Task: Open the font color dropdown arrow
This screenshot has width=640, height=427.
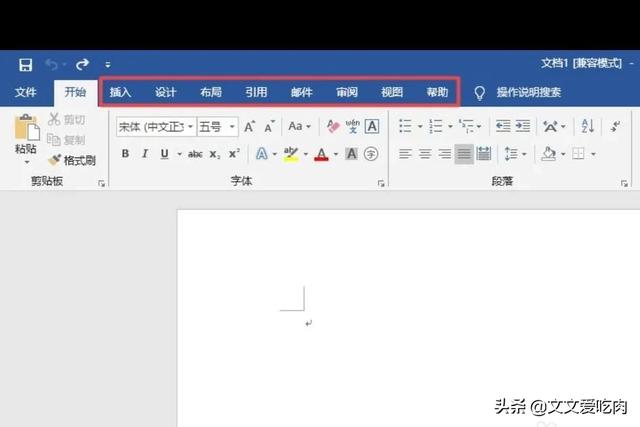Action: 336,154
